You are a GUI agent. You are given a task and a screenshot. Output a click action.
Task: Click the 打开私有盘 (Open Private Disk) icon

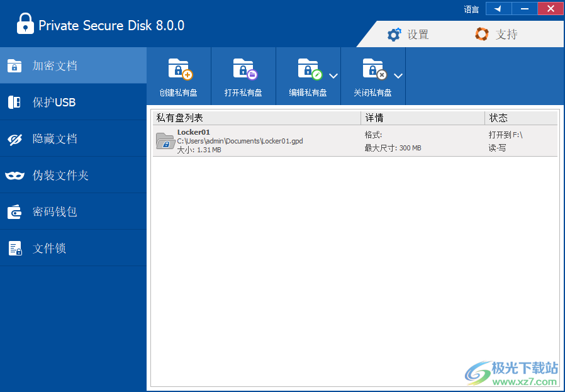point(243,74)
